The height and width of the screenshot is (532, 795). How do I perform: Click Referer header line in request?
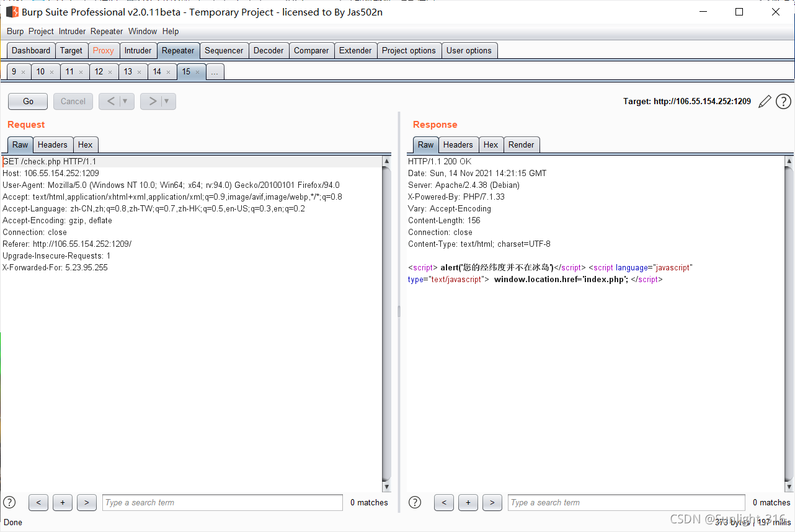pos(67,244)
